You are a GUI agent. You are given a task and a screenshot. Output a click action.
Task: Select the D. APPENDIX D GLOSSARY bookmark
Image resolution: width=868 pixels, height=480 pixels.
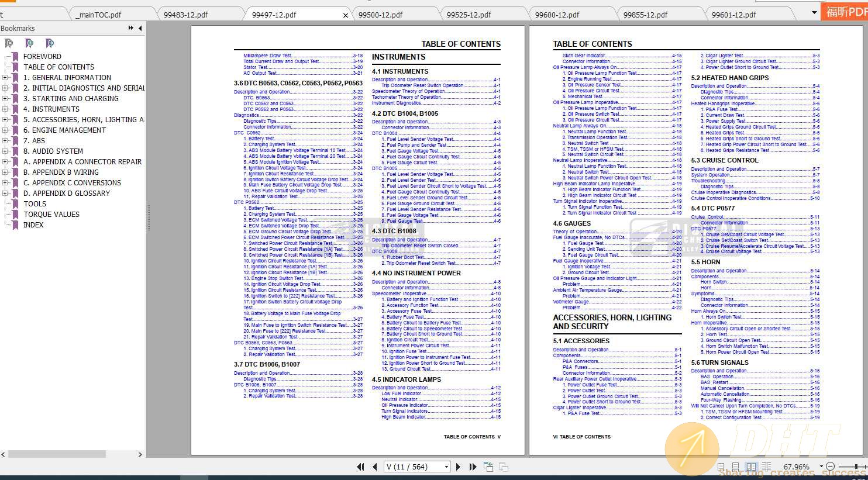(67, 194)
